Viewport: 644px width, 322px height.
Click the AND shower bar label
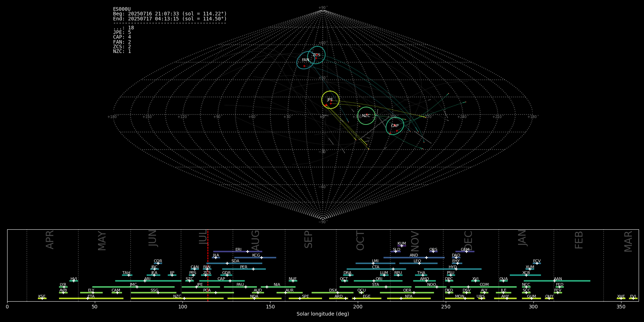[x=414, y=255]
